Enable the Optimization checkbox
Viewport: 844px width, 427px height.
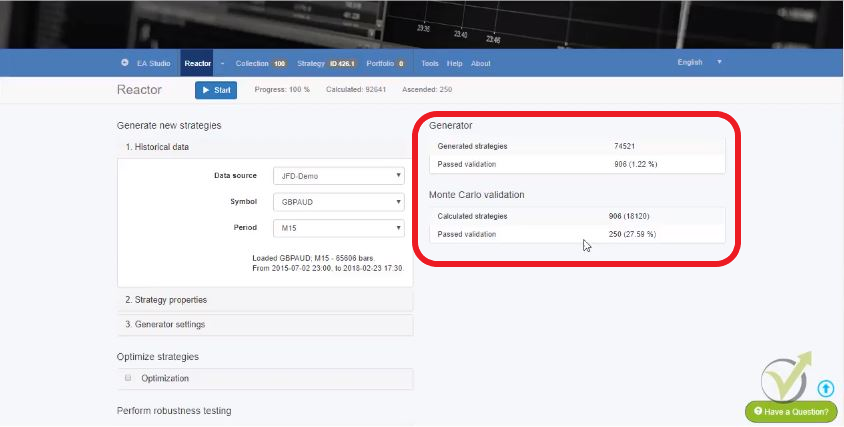128,378
